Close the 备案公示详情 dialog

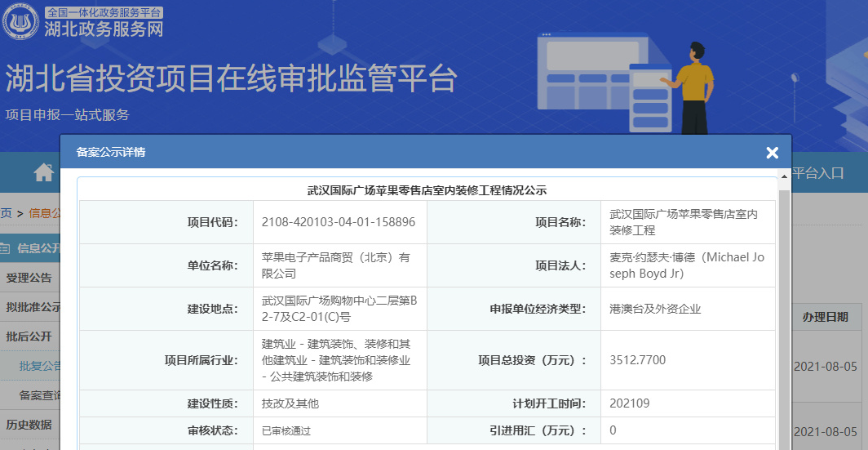point(772,153)
